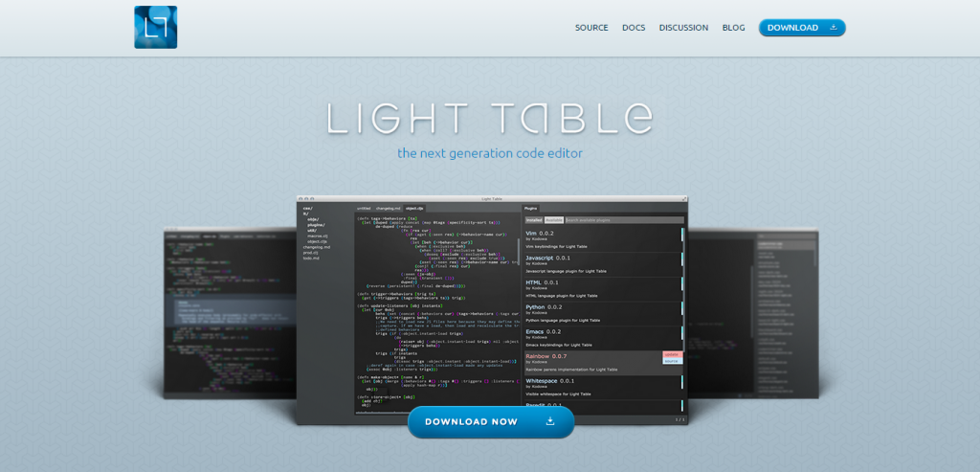Screen dimensions: 980x472
Task: Click the Javascript 0.0.1 plugin entry
Action: 602,264
